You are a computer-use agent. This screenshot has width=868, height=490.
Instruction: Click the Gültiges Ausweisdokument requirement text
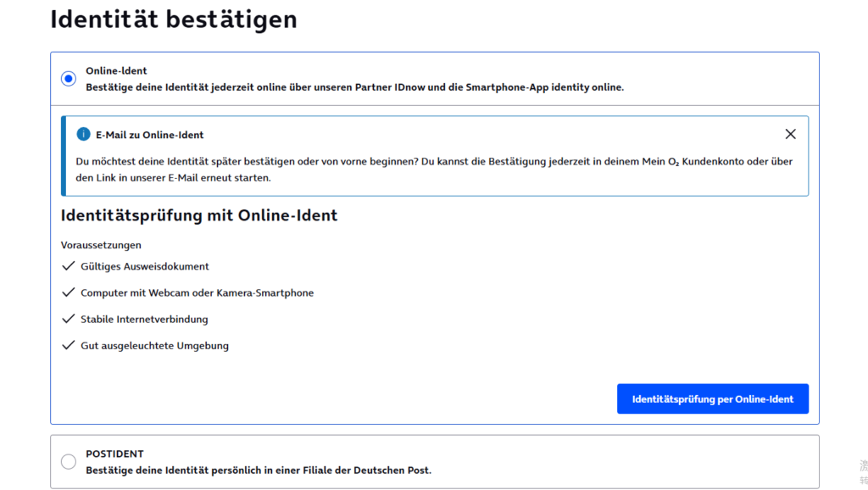tap(145, 266)
